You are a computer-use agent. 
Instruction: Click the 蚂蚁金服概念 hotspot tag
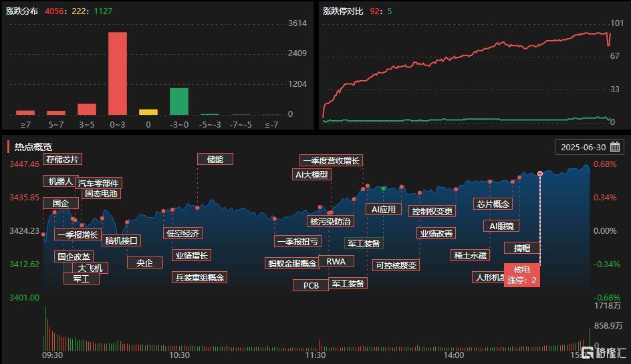tap(293, 263)
